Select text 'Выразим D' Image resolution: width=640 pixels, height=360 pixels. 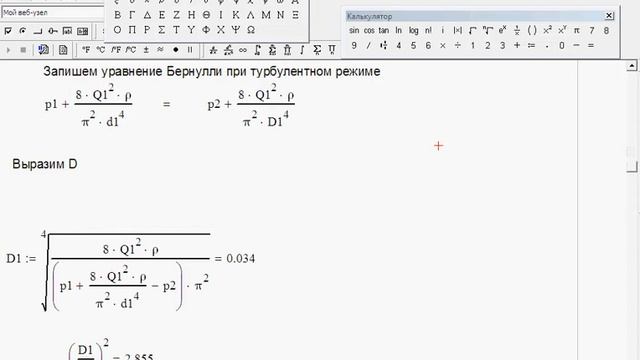(45, 164)
